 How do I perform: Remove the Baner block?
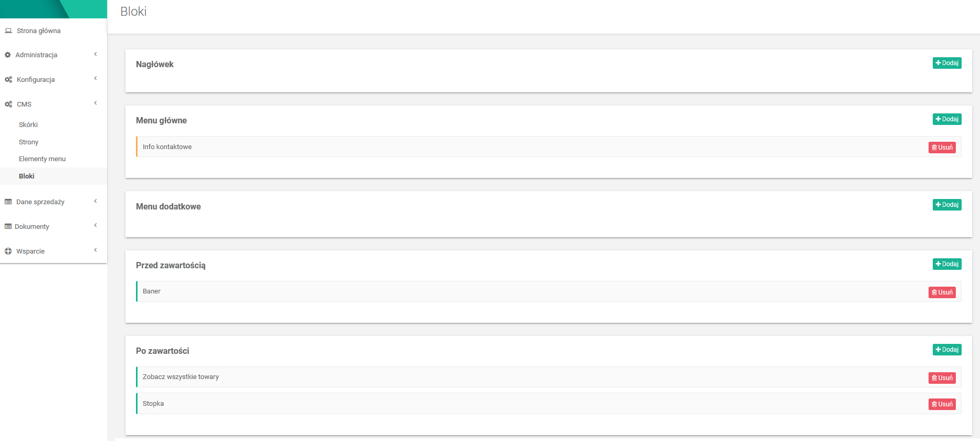(x=942, y=292)
